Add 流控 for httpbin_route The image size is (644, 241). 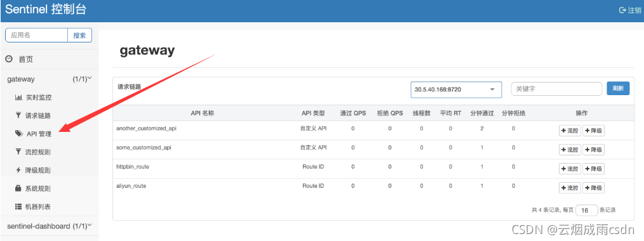pyautogui.click(x=570, y=169)
